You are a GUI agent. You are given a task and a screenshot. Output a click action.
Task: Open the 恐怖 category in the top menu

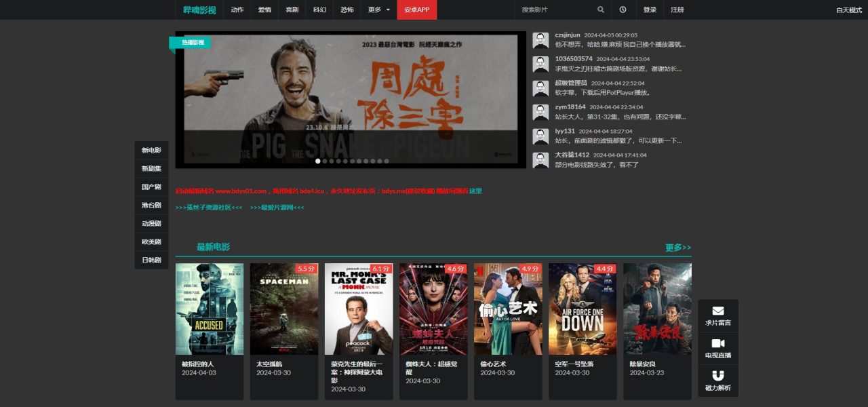click(347, 9)
